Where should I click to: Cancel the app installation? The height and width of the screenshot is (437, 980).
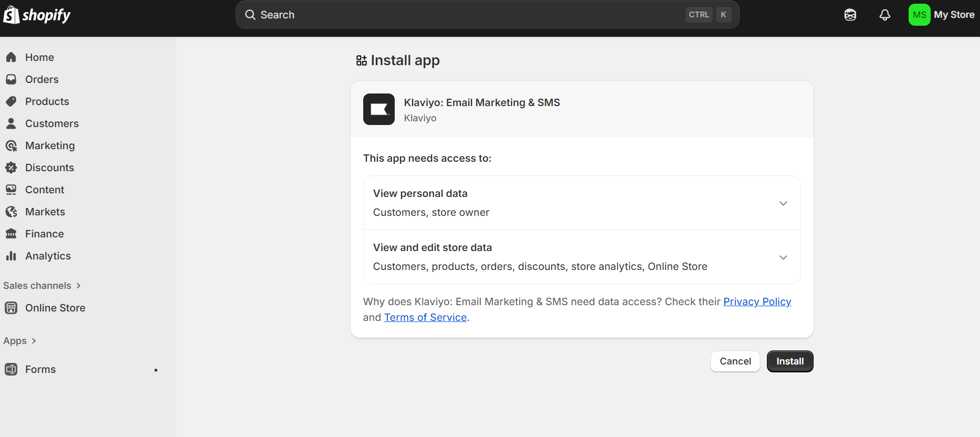click(735, 361)
